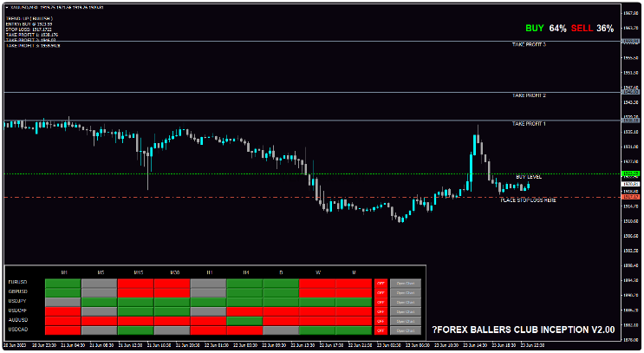
Task: Click the gray USDCAD D signal cell
Action: pos(281,330)
